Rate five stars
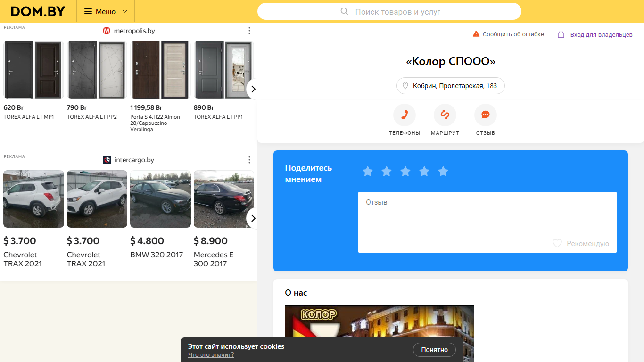644x362 pixels. tap(443, 172)
